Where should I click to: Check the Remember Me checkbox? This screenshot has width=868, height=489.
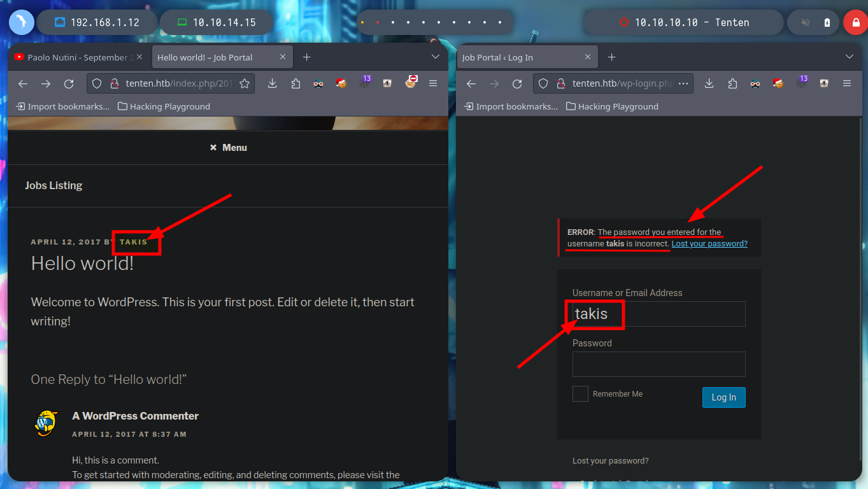click(x=580, y=393)
